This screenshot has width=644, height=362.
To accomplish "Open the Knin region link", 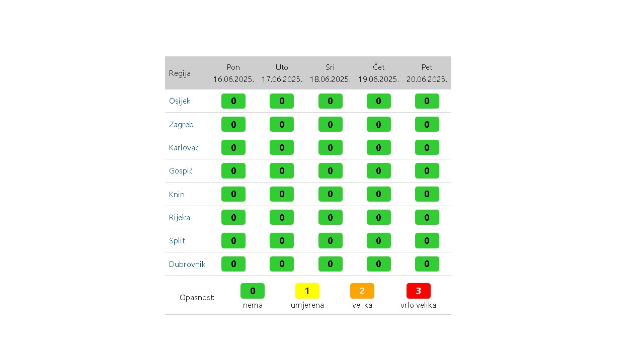I will pyautogui.click(x=177, y=194).
